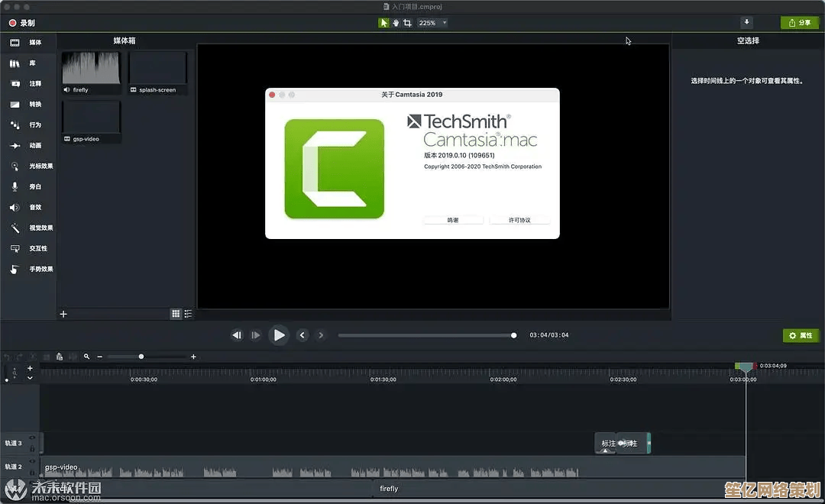
Task: Click the red out-point handle of the playhead
Action: pyautogui.click(x=755, y=366)
